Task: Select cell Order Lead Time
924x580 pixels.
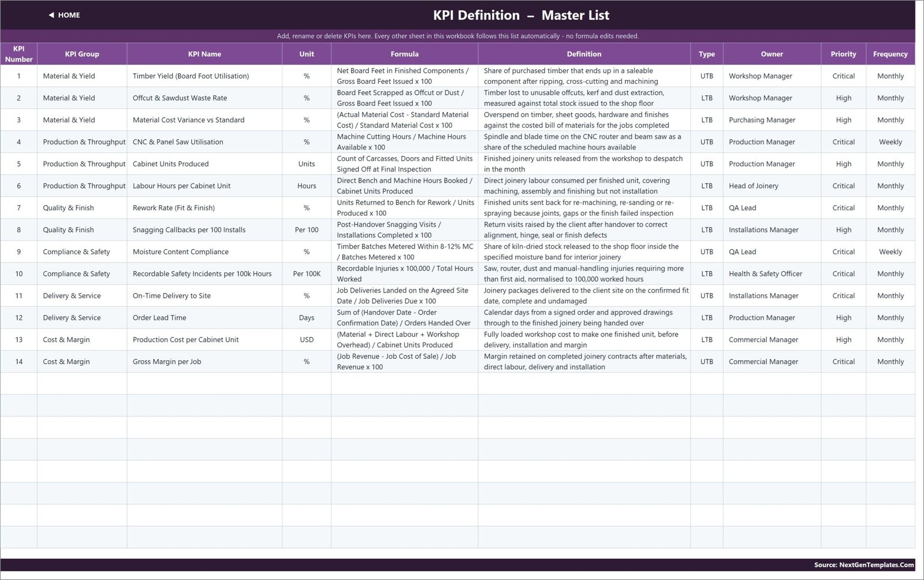Action: coord(204,317)
